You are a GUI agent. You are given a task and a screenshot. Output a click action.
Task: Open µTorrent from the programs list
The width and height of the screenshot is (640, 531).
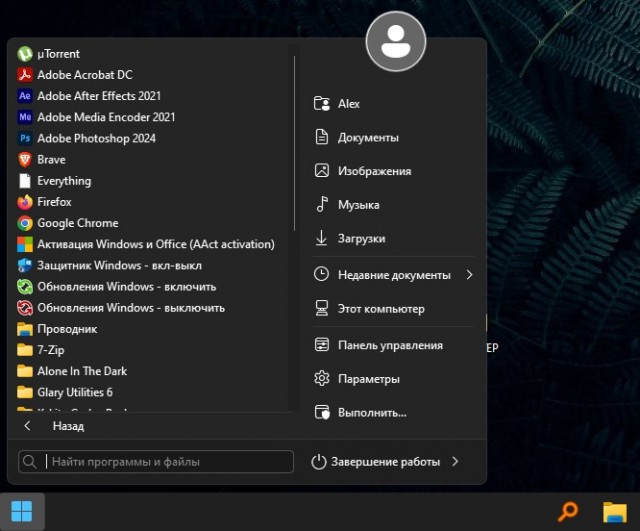48,54
